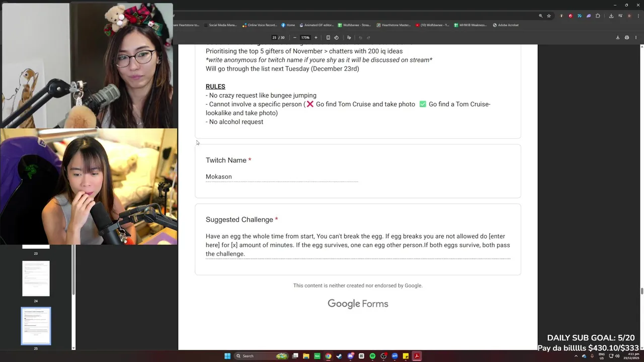Click '- No alcohol request' line
The image size is (644, 362).
(x=234, y=122)
